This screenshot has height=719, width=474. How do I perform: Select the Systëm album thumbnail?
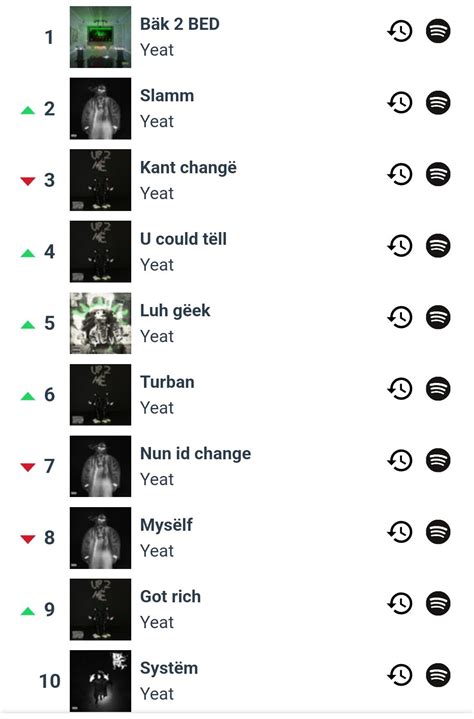[100, 681]
